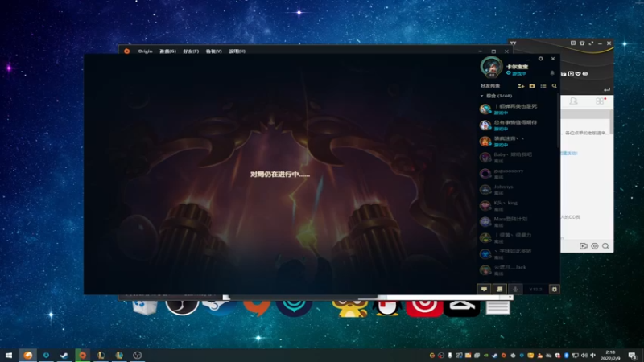Click the circular eye icon at YY bottom

tap(594, 246)
